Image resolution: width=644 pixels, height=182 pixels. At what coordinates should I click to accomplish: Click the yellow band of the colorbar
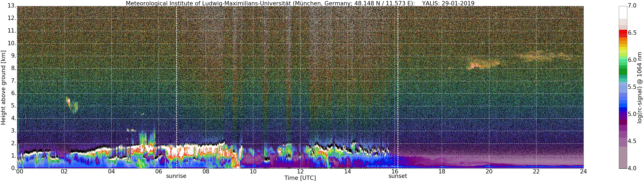[x=623, y=49]
